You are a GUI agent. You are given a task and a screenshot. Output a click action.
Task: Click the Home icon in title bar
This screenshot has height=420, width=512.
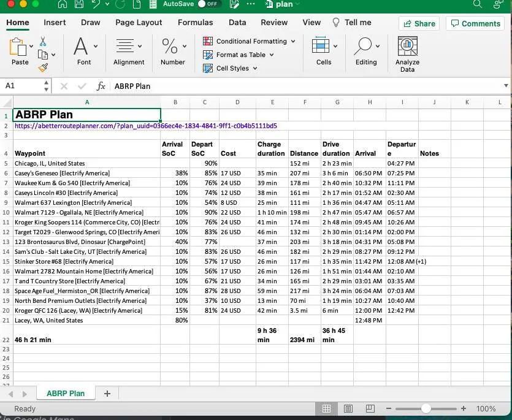(63, 4)
